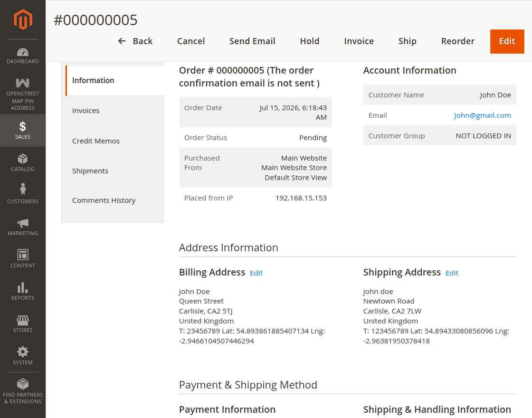Click the John Doe customer name value

495,95
